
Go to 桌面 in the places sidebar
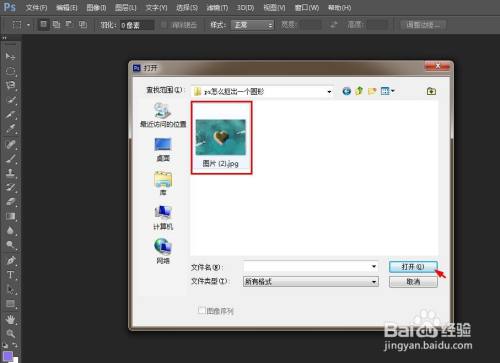coord(163,149)
